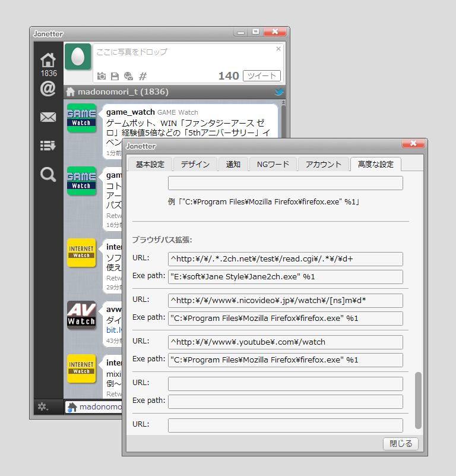This screenshot has height=476, width=456.
Task: Click madonomori_t (1836) timeline header
Action: point(123,92)
